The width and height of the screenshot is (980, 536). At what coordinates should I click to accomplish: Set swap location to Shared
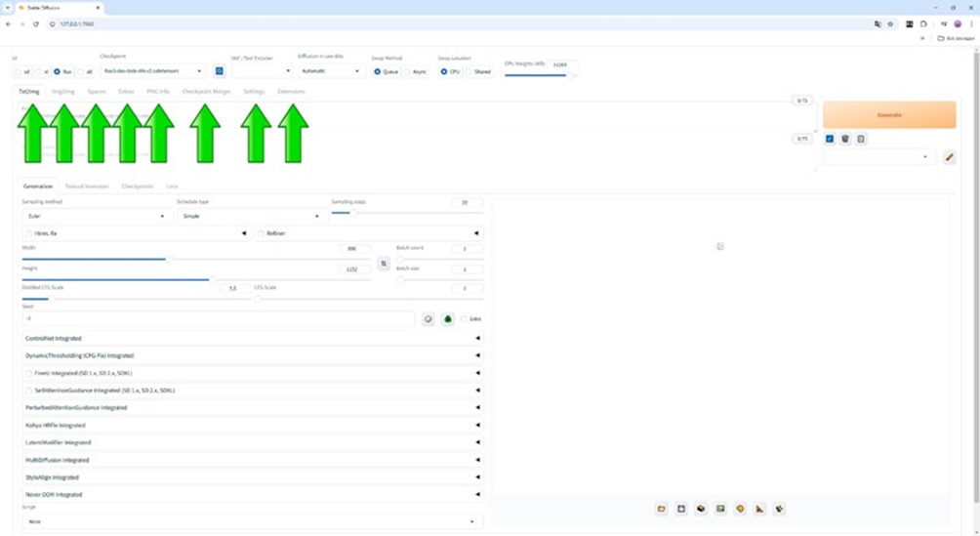[469, 72]
